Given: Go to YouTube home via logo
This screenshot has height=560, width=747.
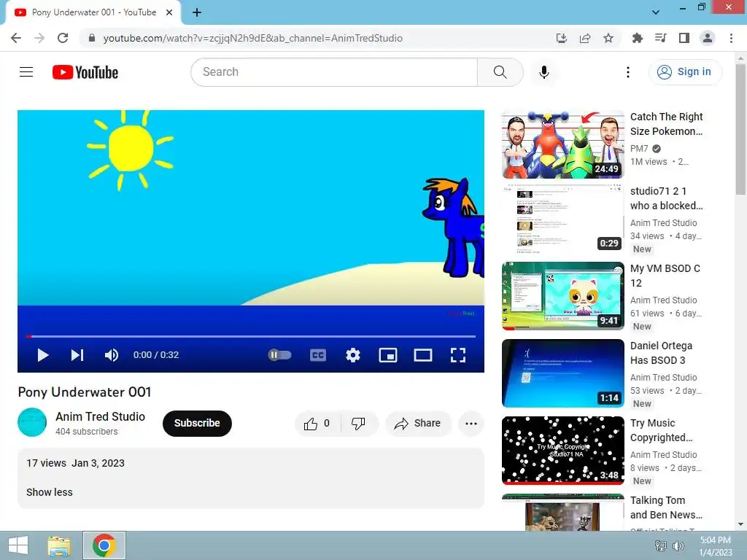Looking at the screenshot, I should [x=85, y=72].
